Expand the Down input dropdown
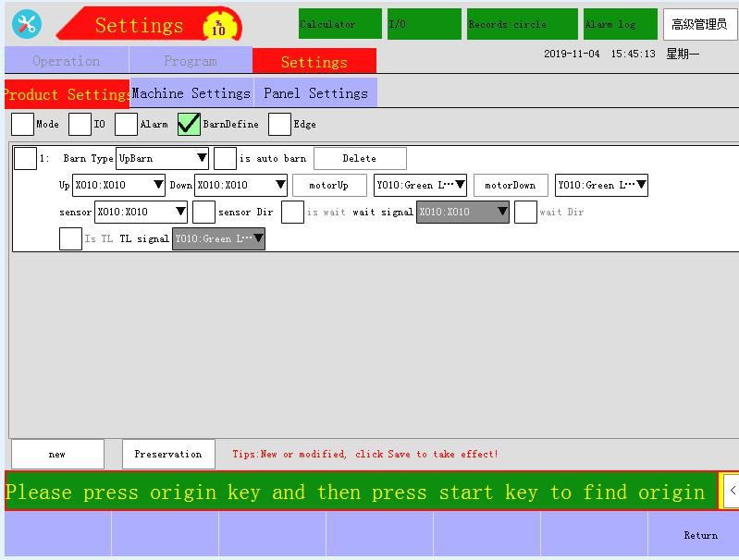Screen dimensions: 739x560 coord(240,185)
